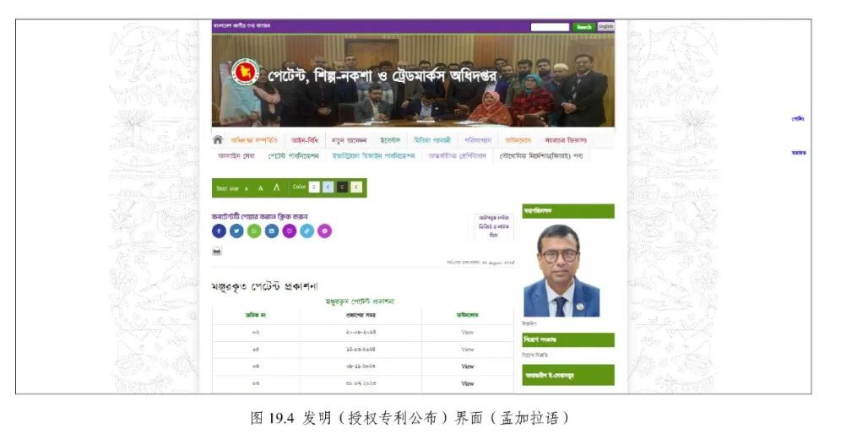Select the smallest text size A

[x=247, y=188]
